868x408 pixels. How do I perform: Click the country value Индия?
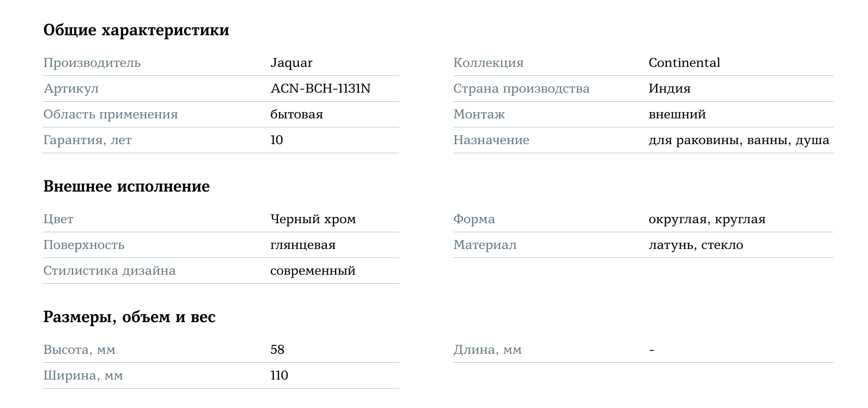(669, 89)
